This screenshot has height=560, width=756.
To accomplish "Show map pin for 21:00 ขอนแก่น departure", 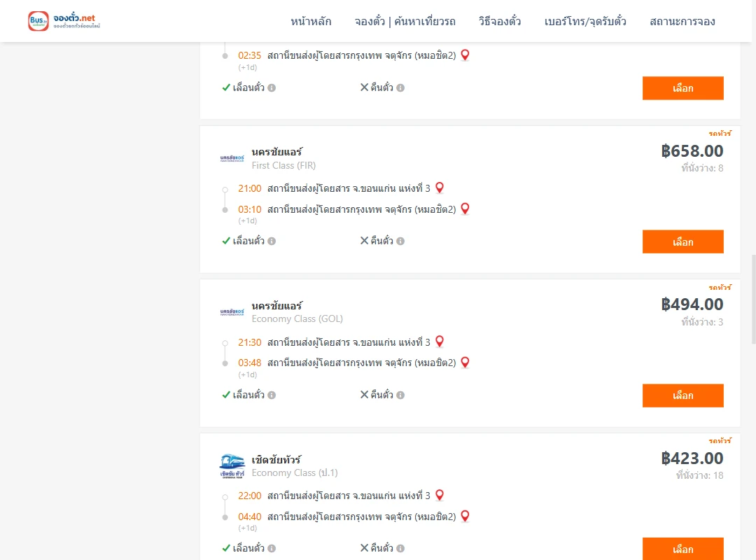I will [439, 188].
